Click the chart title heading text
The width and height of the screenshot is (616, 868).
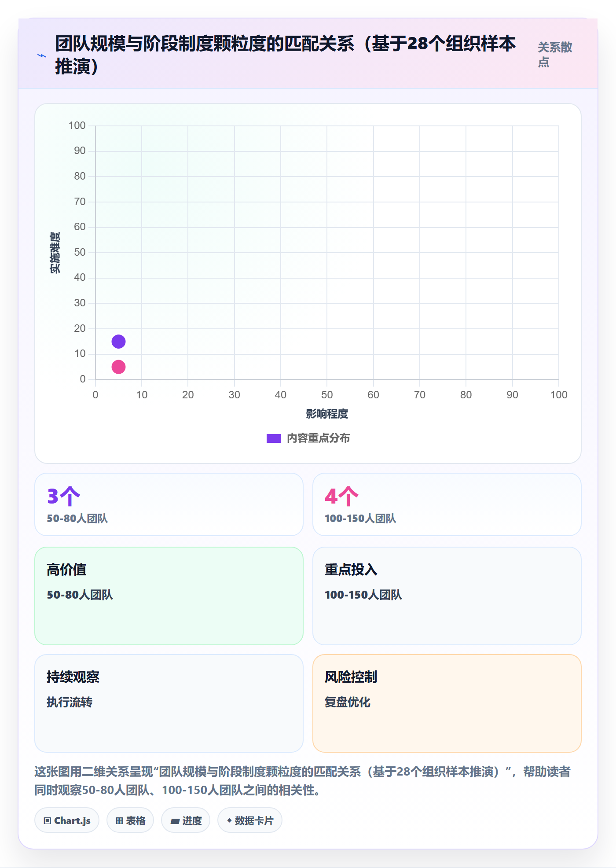click(x=285, y=55)
